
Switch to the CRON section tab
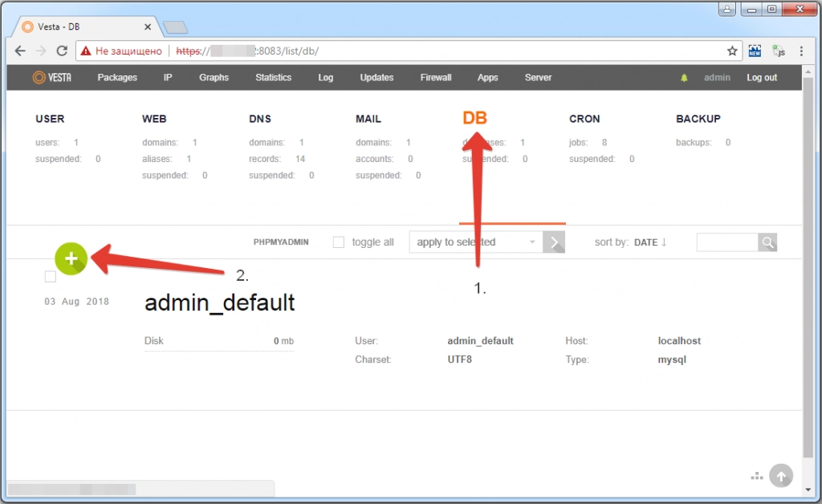584,119
